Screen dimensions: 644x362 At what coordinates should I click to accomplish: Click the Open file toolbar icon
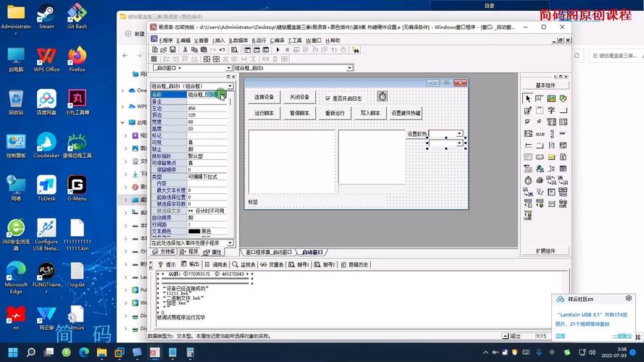(x=164, y=50)
